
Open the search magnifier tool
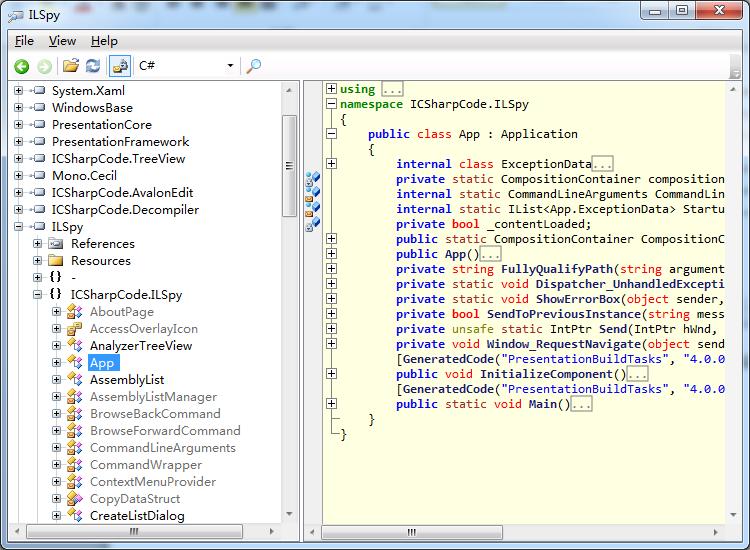coord(254,66)
